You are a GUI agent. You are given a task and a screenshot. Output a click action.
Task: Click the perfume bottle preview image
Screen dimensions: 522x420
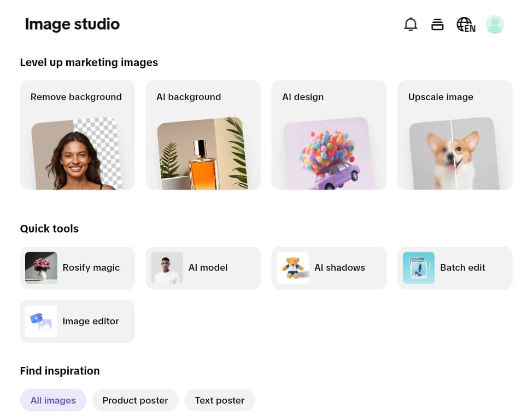coord(203,154)
